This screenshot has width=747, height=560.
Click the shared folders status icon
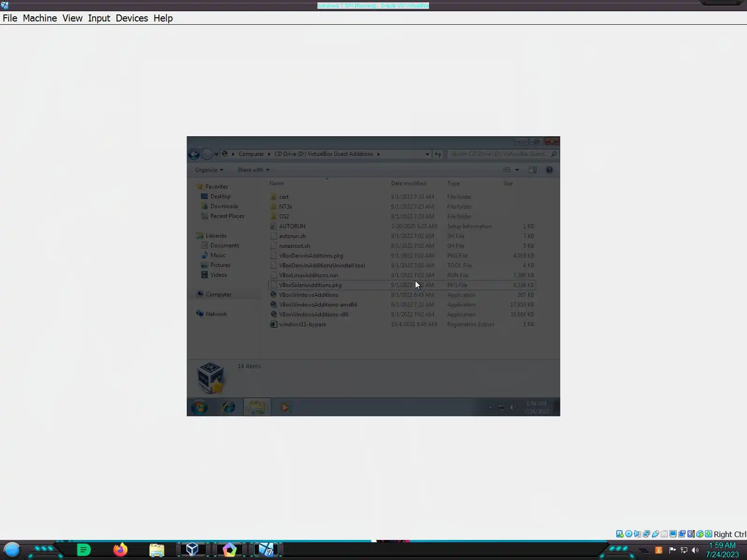(664, 534)
